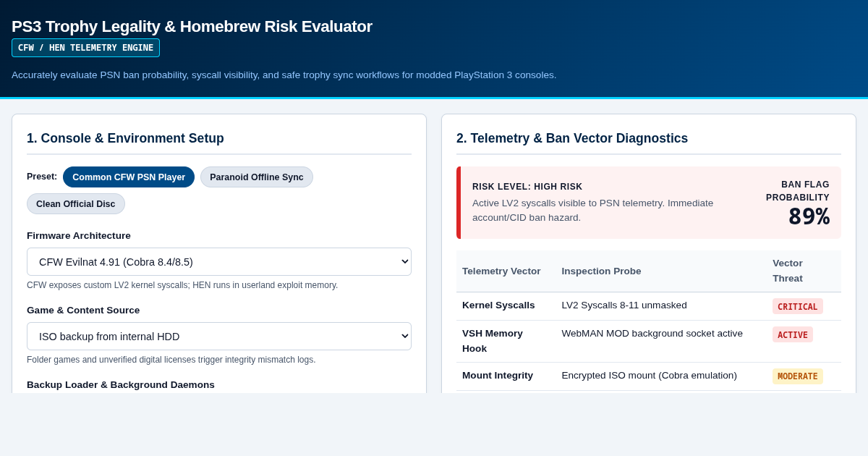Click the MODERATE badge for Mount Integrity

click(798, 376)
